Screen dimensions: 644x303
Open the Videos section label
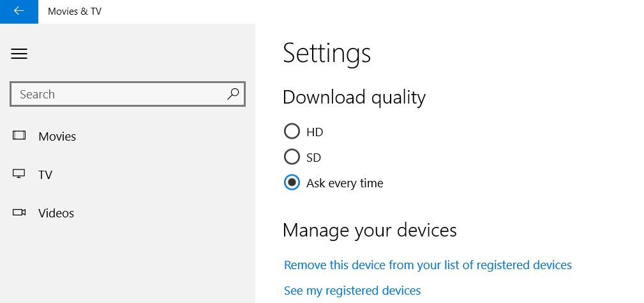click(x=56, y=213)
